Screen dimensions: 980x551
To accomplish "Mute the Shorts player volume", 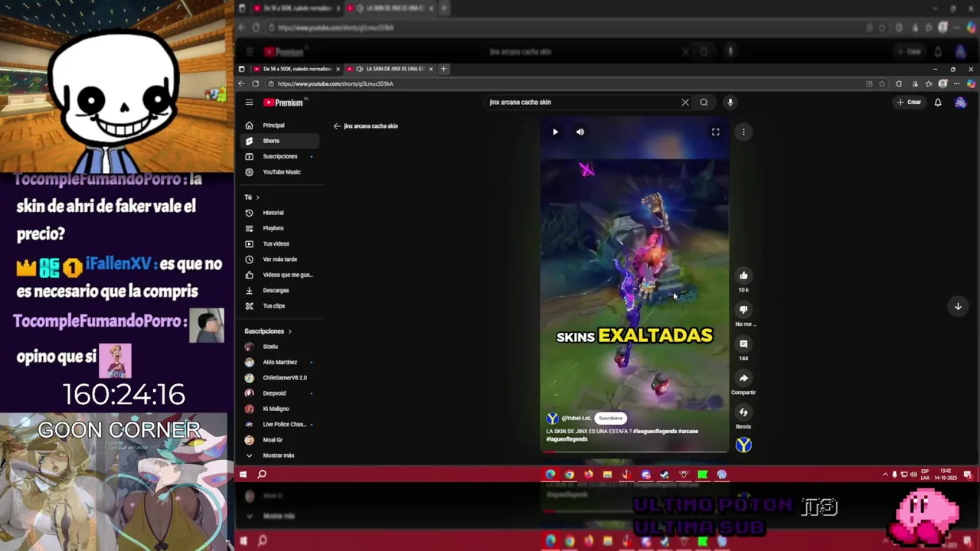I will click(580, 132).
